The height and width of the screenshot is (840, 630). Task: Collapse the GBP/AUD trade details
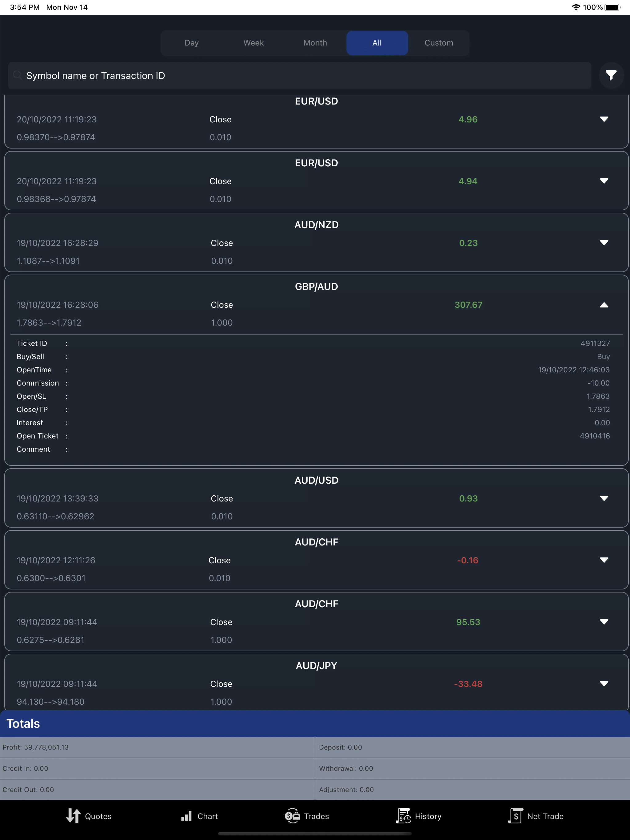[x=604, y=305]
